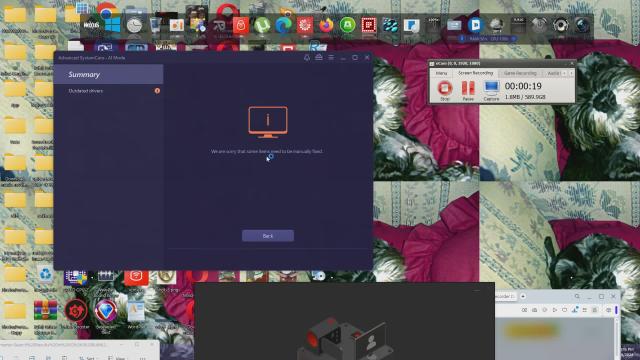Select Outdated drivers in the Summary sidebar

click(86, 91)
